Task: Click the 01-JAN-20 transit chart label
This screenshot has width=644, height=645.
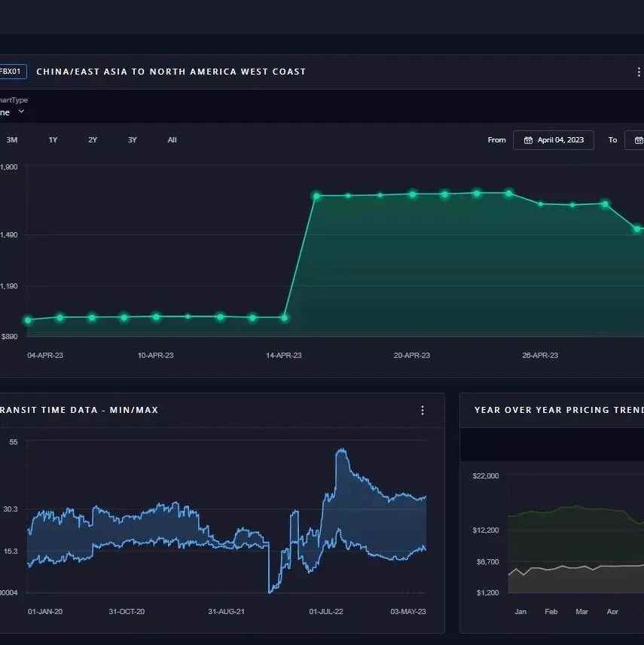Action: [x=45, y=612]
